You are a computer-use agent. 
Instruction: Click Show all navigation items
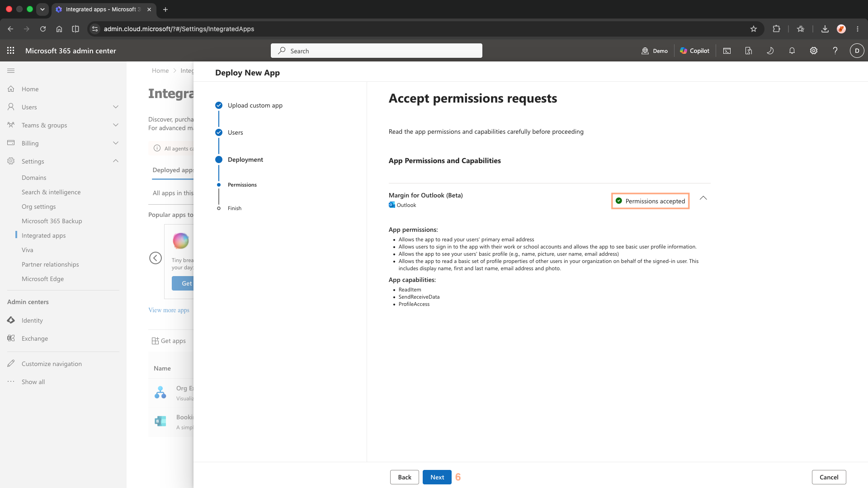[x=33, y=382]
